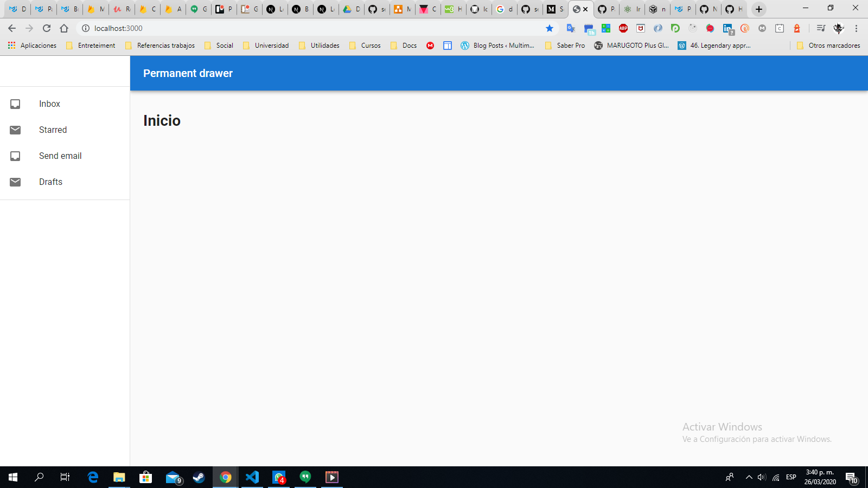This screenshot has width=868, height=488.
Task: Switch to the first Material-UI documentation tab
Action: click(16, 9)
